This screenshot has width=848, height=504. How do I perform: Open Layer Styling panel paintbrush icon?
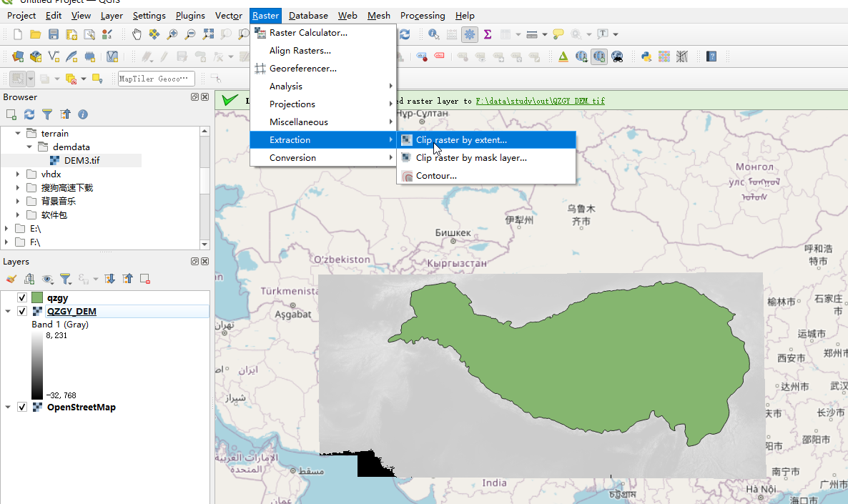tap(11, 279)
